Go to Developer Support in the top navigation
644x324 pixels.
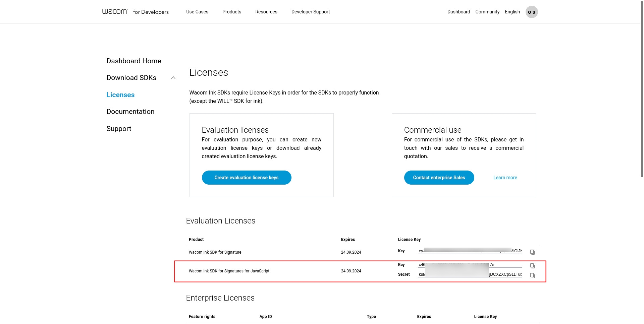[x=310, y=12]
